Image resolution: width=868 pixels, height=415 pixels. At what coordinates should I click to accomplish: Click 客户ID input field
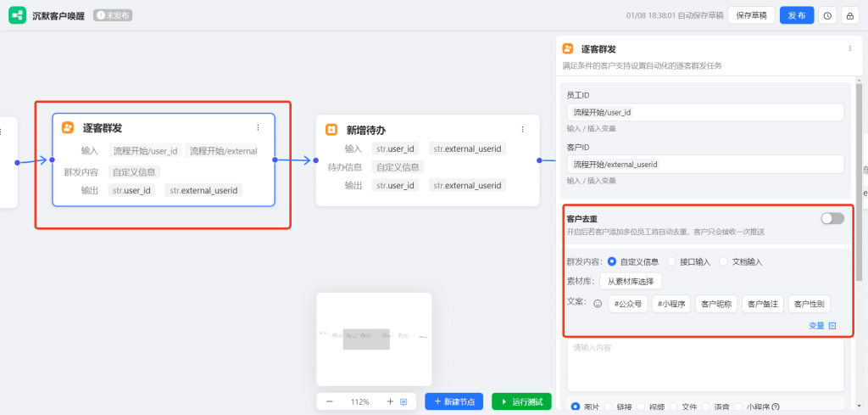click(706, 164)
